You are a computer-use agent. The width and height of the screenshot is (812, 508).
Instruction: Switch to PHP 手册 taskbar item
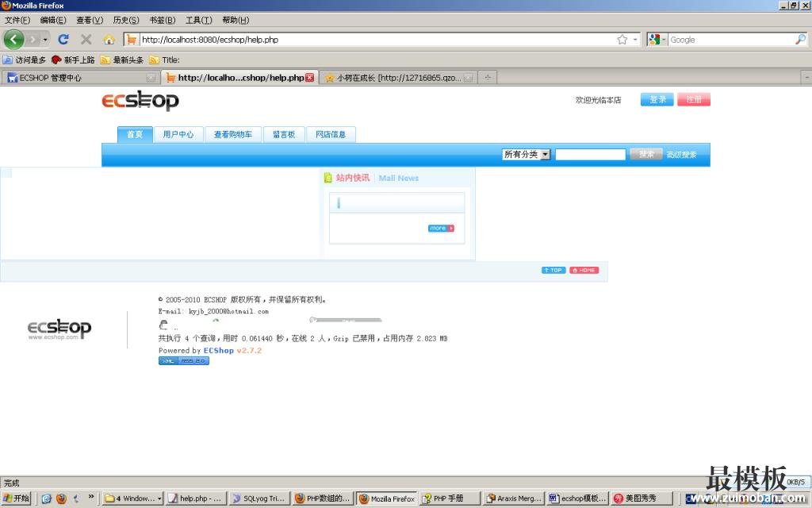tap(449, 498)
